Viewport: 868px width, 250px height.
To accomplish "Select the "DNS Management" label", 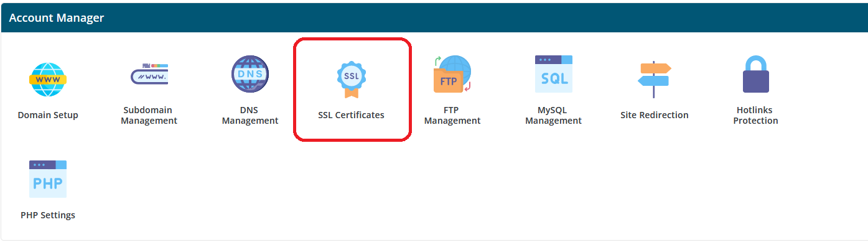I will pos(250,116).
